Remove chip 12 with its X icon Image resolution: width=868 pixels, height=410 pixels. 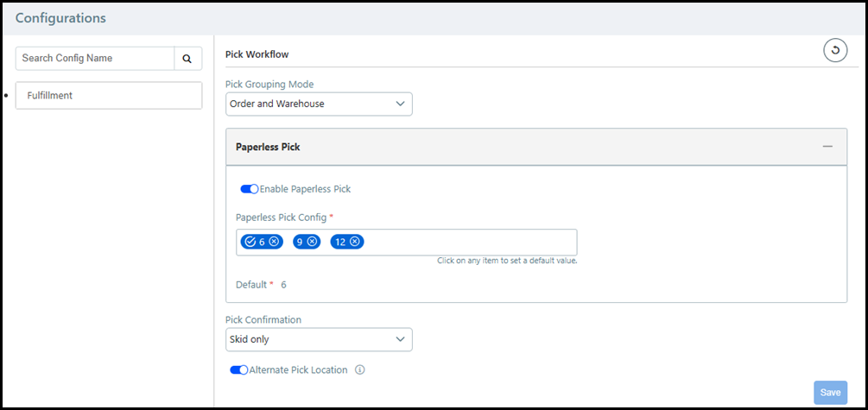pyautogui.click(x=355, y=242)
